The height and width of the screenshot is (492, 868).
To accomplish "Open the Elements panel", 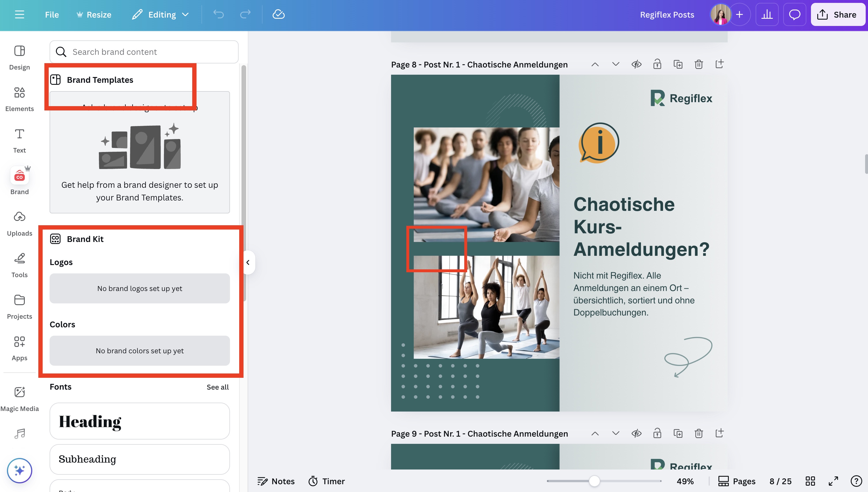I will click(x=19, y=98).
